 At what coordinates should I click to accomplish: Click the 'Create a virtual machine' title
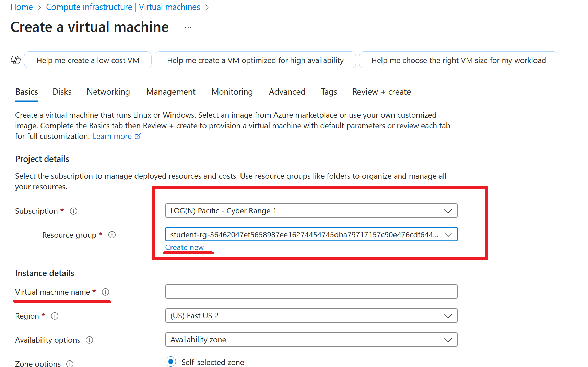pos(90,27)
